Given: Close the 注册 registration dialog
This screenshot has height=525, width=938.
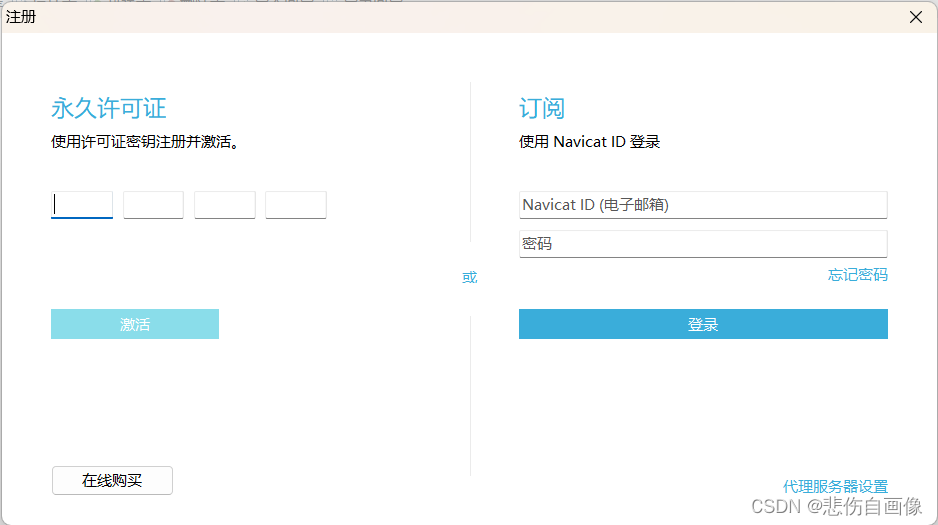Looking at the screenshot, I should click(x=915, y=17).
